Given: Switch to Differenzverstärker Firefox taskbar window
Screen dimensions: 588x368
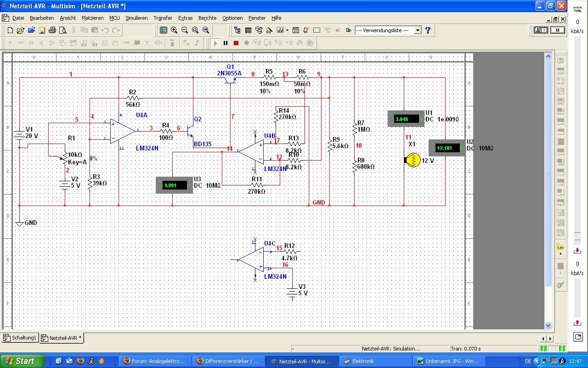Looking at the screenshot, I should pos(228,361).
